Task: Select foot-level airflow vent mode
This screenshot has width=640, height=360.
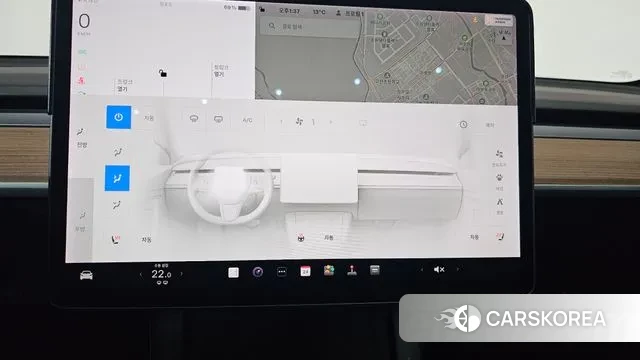Action: pos(117,205)
